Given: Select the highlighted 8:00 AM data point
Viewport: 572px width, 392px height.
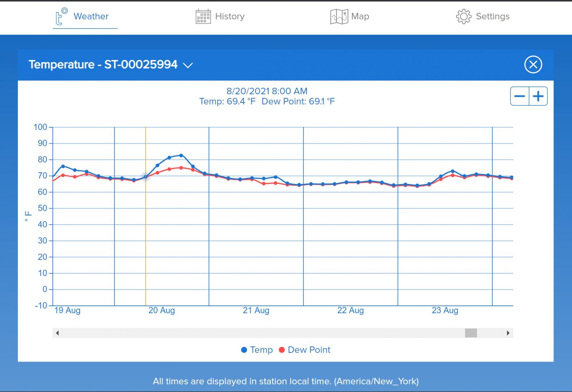Looking at the screenshot, I should pos(146,177).
